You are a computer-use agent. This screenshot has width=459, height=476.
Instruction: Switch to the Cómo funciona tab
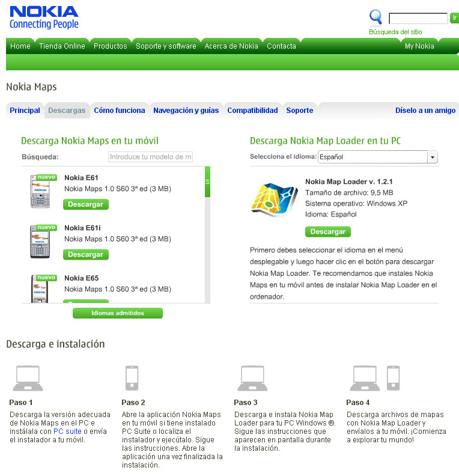point(120,111)
